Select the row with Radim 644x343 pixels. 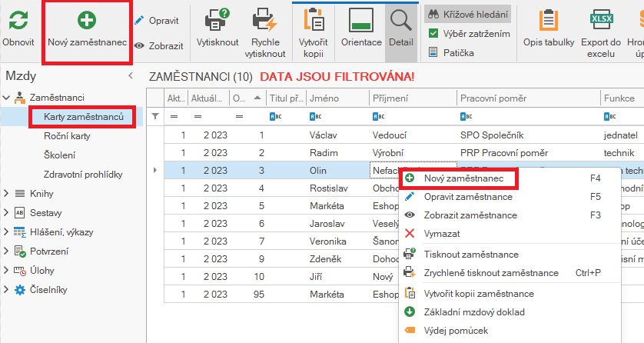pyautogui.click(x=403, y=153)
